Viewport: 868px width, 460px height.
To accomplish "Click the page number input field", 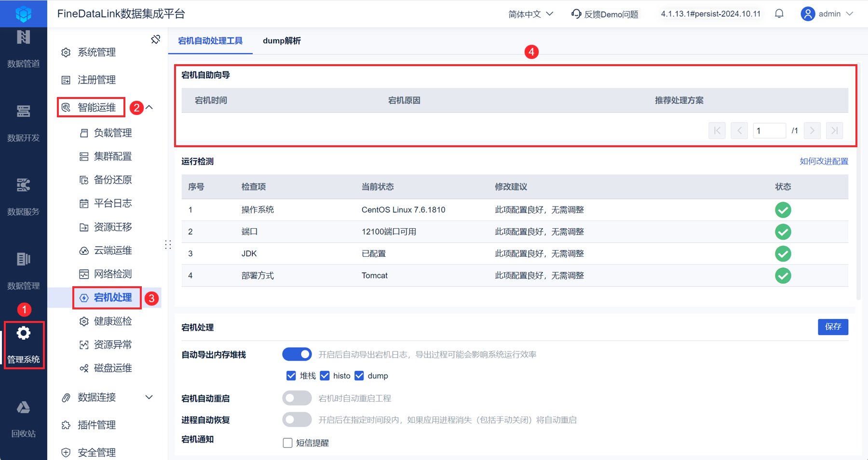I will click(x=770, y=130).
